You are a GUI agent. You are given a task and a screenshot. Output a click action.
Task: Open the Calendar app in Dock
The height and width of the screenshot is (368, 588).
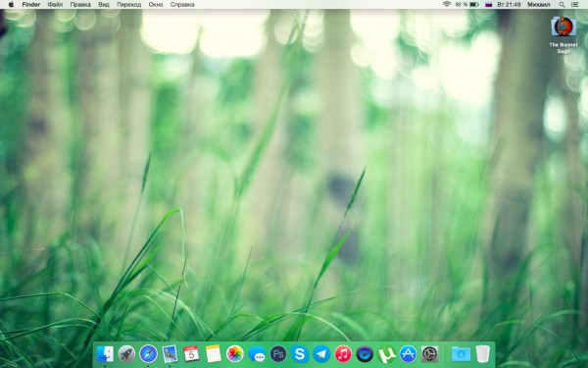coord(191,353)
